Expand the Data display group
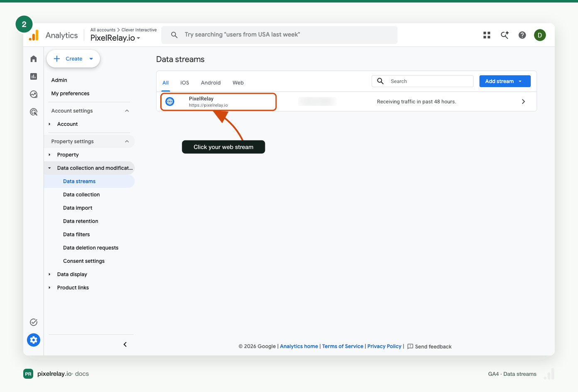 tap(49, 274)
